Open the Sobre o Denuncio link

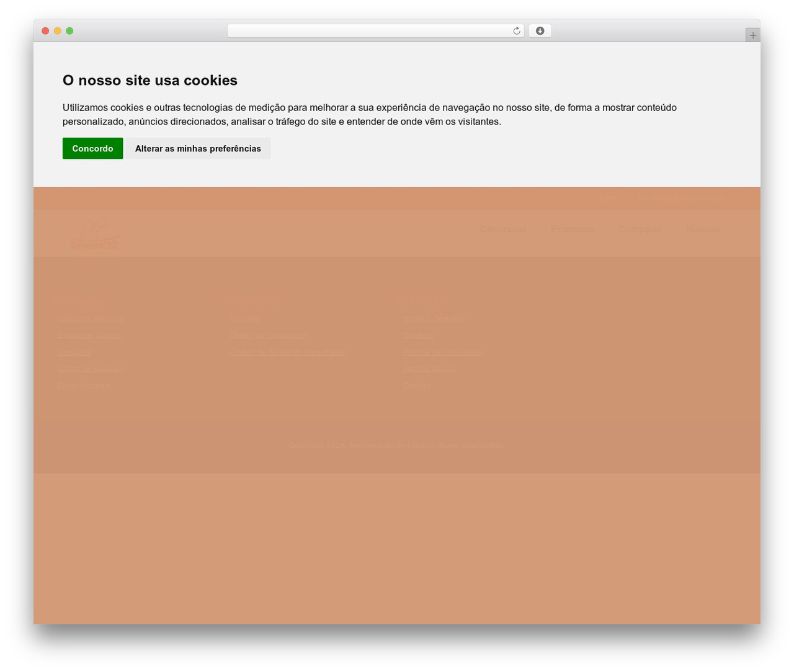pyautogui.click(x=434, y=319)
